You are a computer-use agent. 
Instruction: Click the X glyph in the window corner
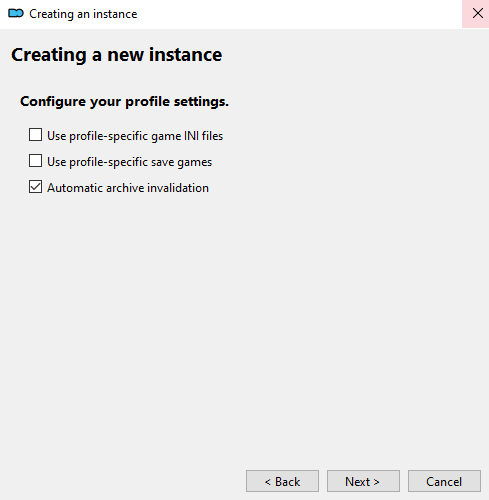click(x=478, y=13)
